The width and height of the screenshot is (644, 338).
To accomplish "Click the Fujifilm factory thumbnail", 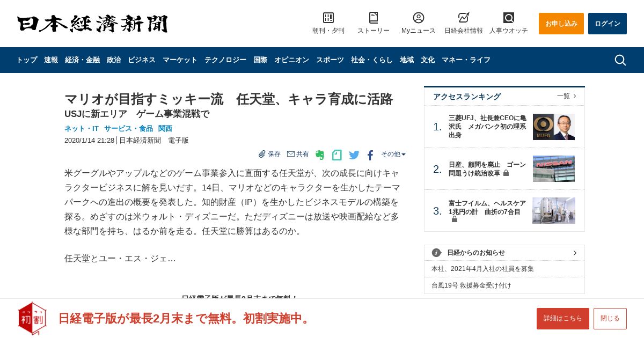I will point(554,211).
